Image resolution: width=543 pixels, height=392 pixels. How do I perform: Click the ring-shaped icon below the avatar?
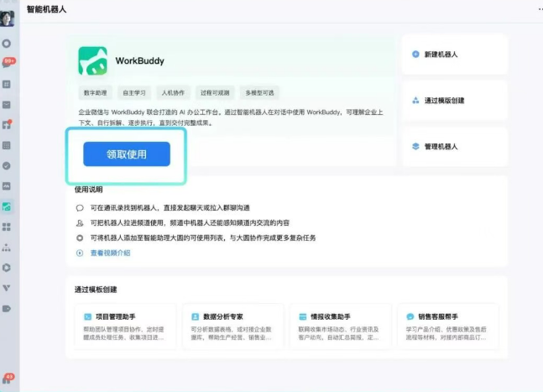coord(6,44)
